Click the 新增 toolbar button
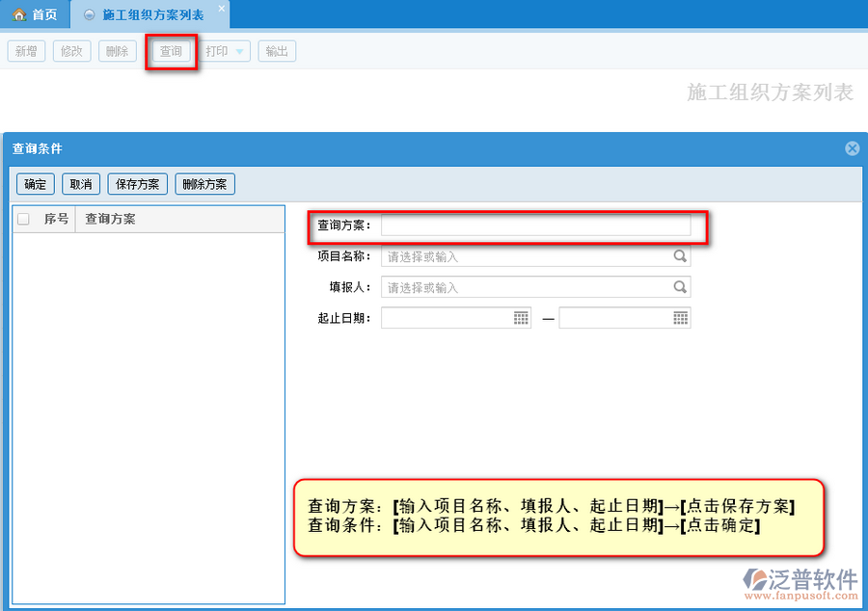The image size is (868, 611). coord(26,51)
